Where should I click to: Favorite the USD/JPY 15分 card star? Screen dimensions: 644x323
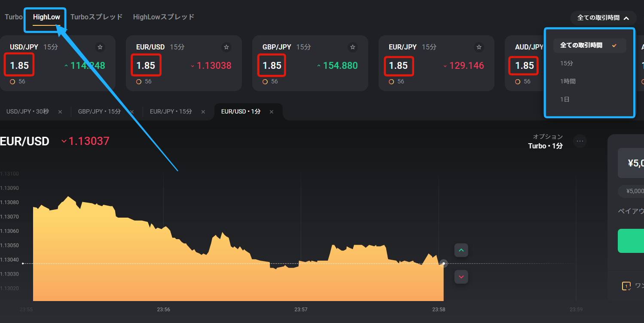(x=100, y=47)
